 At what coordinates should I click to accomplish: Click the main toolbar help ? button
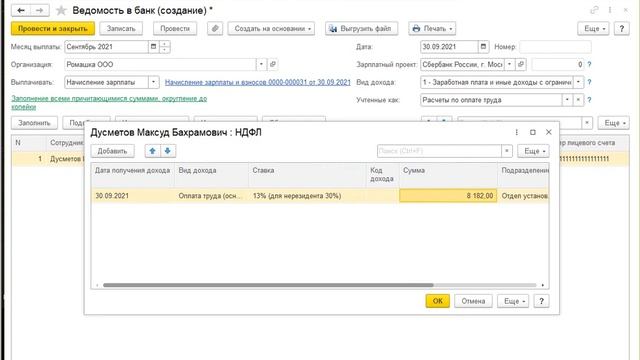(621, 29)
